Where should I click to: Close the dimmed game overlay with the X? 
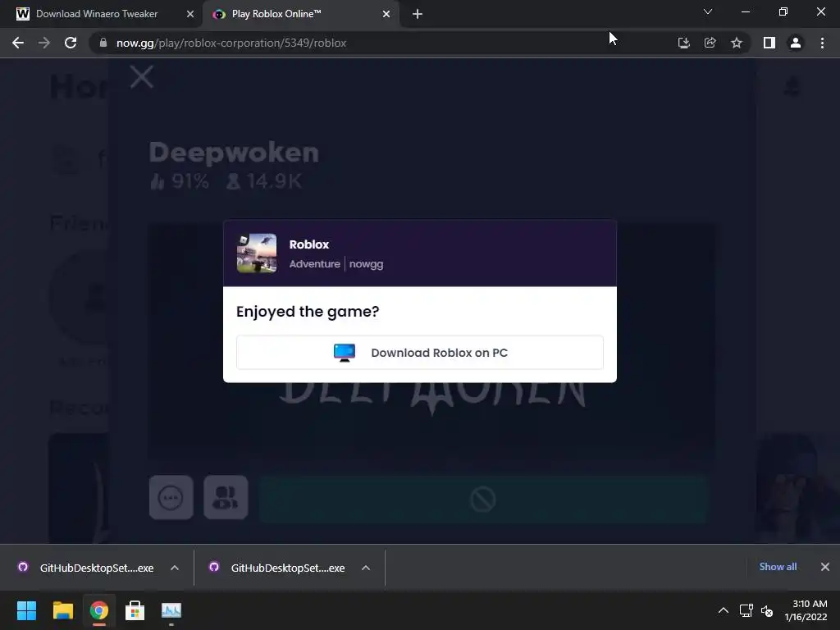(x=141, y=77)
